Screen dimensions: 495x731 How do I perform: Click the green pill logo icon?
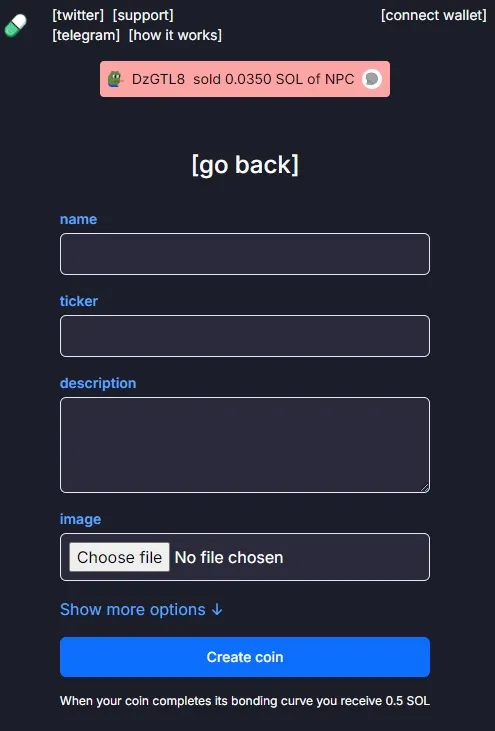click(x=15, y=25)
